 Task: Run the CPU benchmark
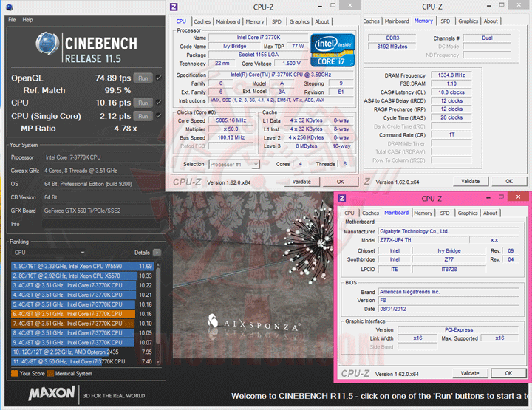pos(143,103)
